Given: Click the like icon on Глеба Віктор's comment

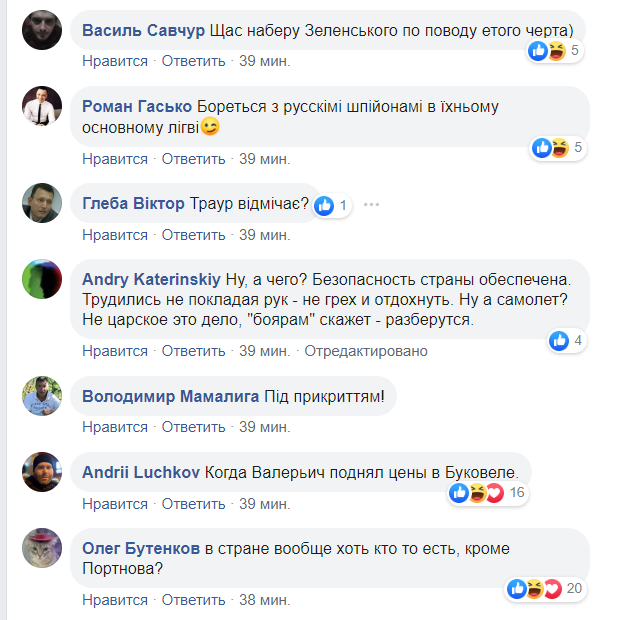Looking at the screenshot, I should [x=324, y=205].
